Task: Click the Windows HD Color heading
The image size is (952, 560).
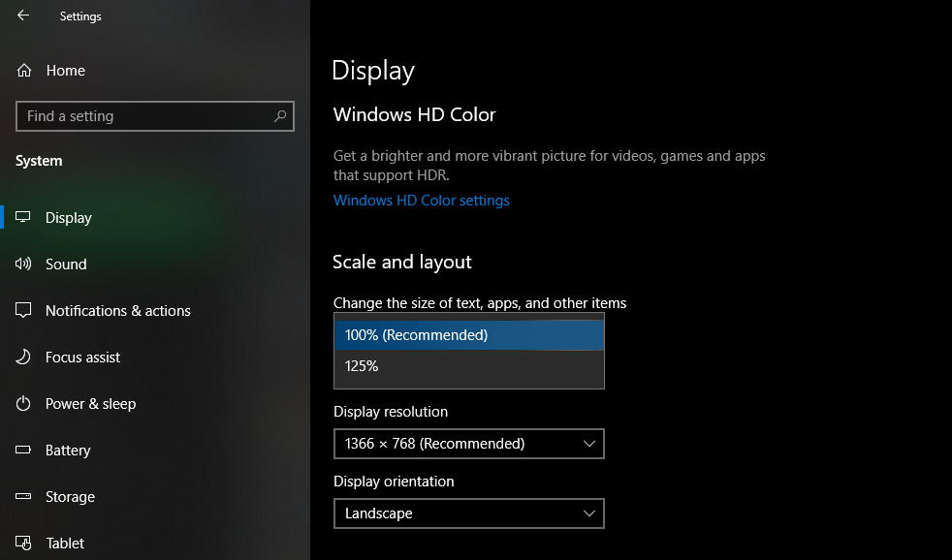Action: tap(415, 114)
